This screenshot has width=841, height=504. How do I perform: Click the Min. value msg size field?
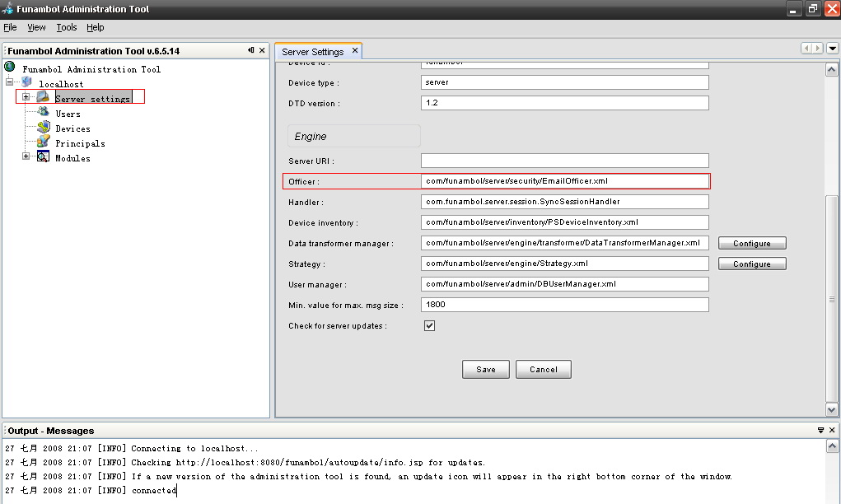pos(565,305)
